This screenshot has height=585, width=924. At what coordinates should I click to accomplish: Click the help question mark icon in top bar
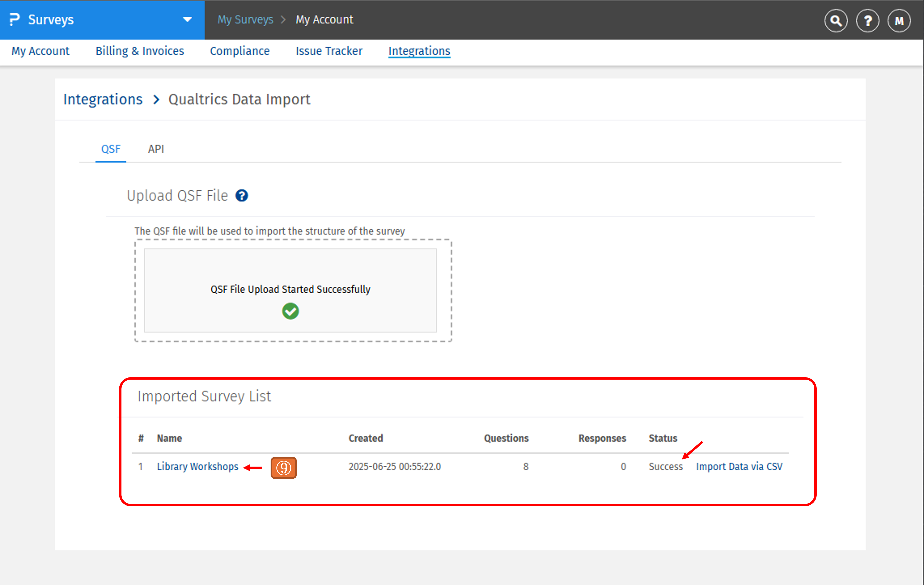867,21
